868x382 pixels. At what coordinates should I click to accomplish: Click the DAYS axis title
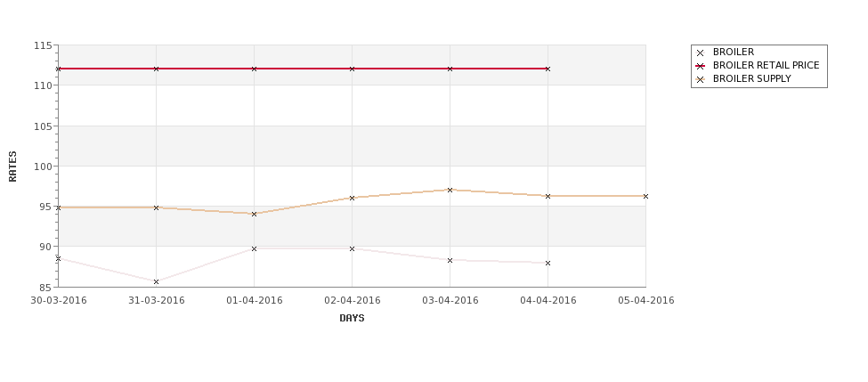point(352,319)
